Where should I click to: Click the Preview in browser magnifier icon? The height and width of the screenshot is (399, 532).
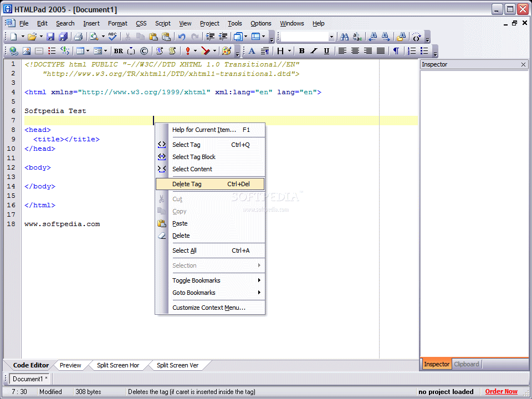point(94,37)
